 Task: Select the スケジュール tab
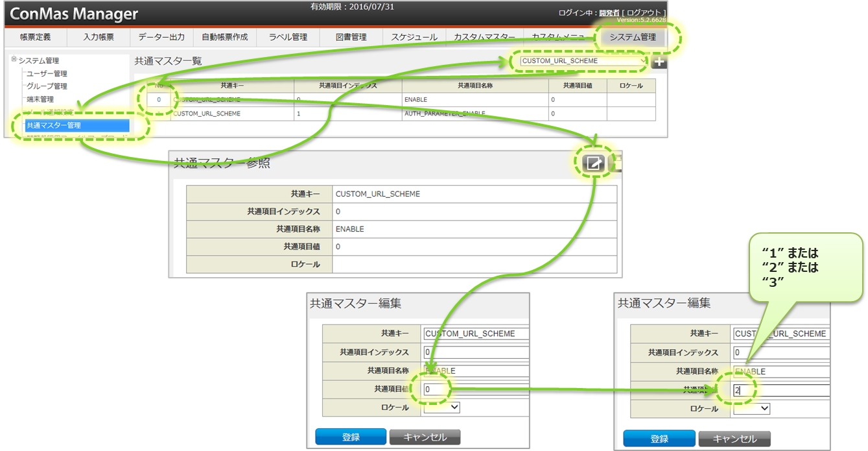point(414,37)
